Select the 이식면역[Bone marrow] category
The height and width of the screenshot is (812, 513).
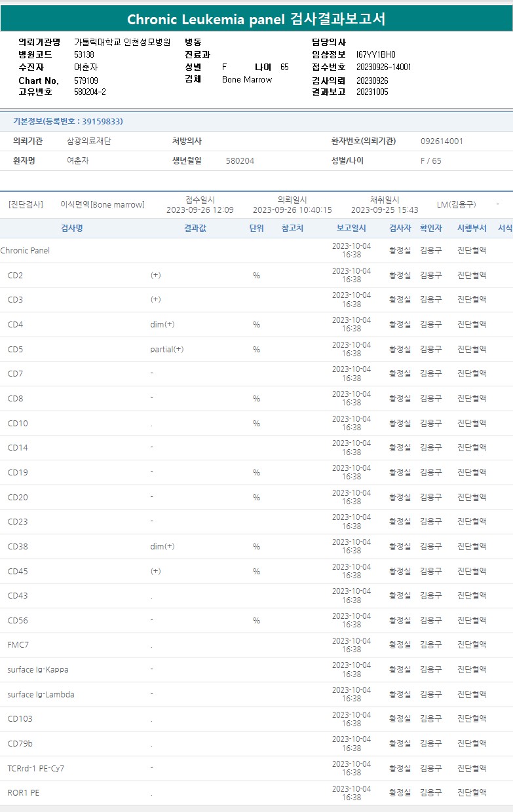click(102, 204)
